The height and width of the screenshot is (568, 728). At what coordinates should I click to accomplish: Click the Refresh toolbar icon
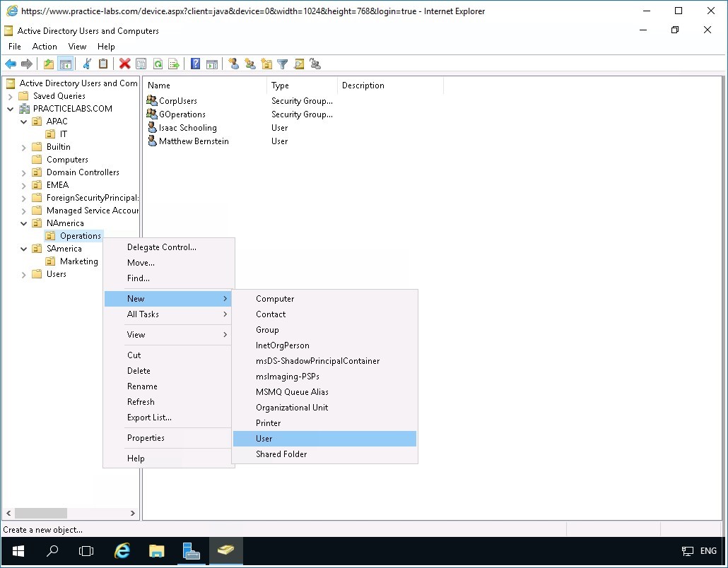click(158, 64)
